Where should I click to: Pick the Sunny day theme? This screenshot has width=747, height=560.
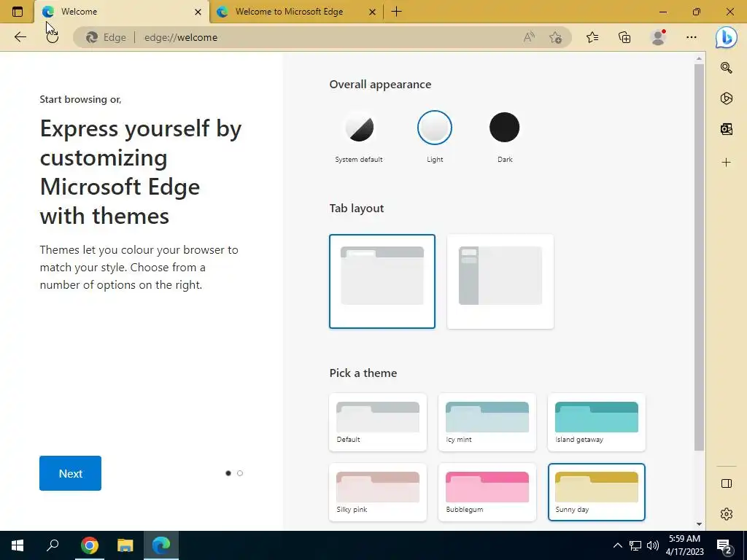coord(597,492)
